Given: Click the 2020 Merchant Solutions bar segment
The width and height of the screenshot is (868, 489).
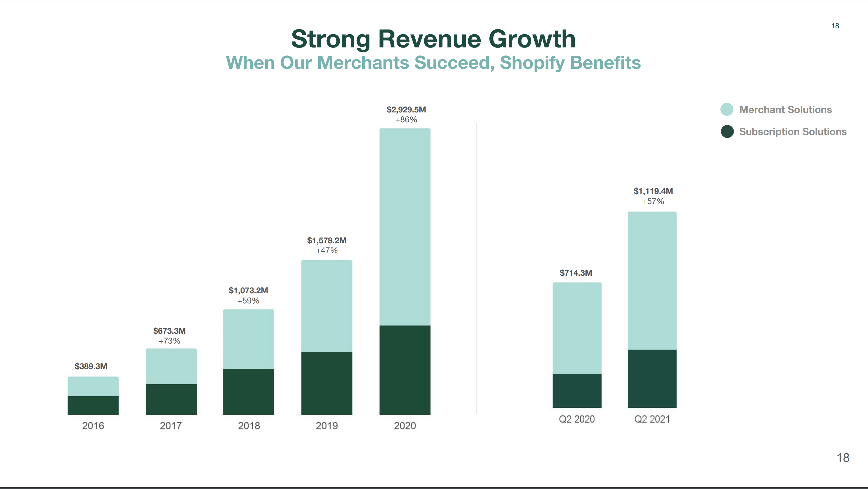Looking at the screenshot, I should pyautogui.click(x=405, y=227).
